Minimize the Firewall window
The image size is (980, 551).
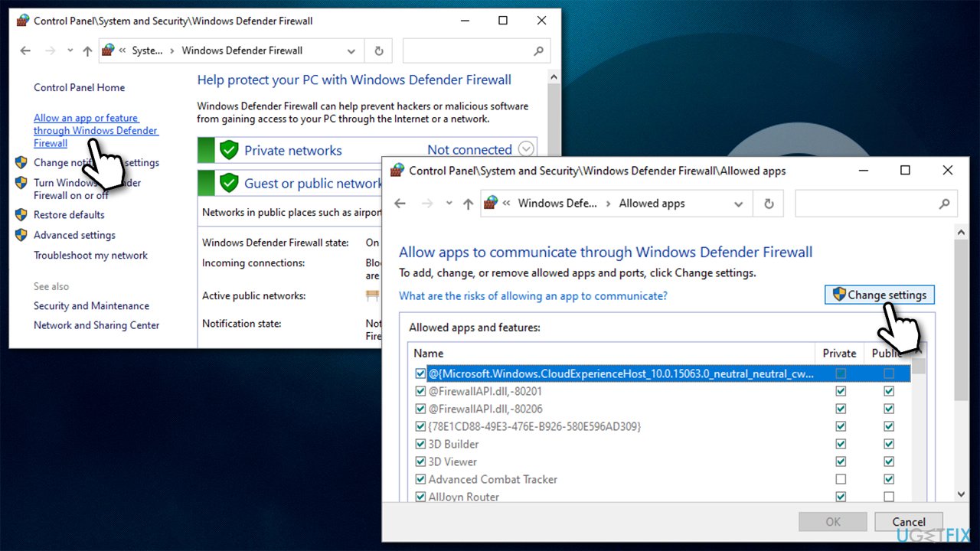(463, 21)
